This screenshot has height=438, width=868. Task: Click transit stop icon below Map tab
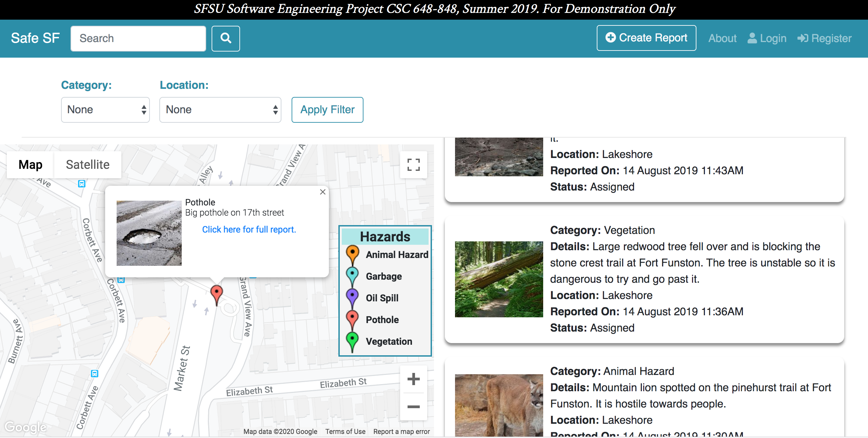coord(82,184)
